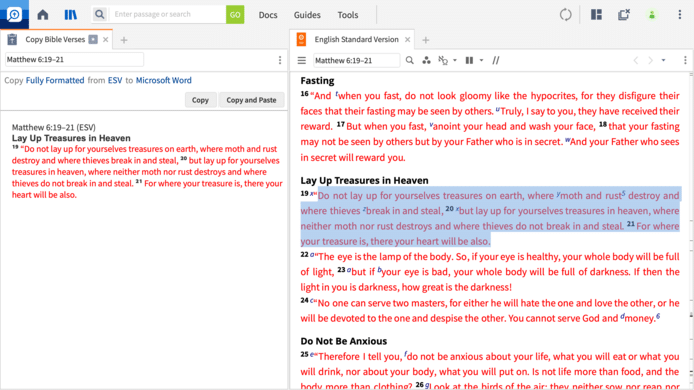Open the visual filters dots icon
This screenshot has width=694, height=390.
coord(426,60)
